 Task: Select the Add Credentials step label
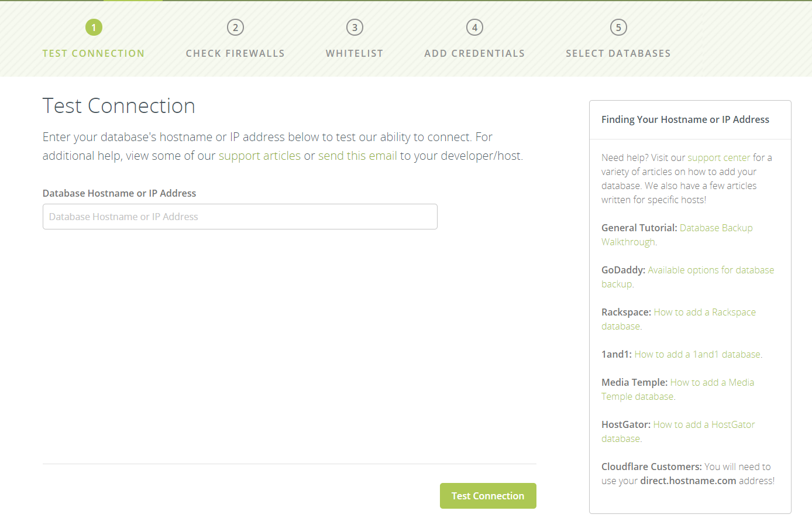point(474,53)
